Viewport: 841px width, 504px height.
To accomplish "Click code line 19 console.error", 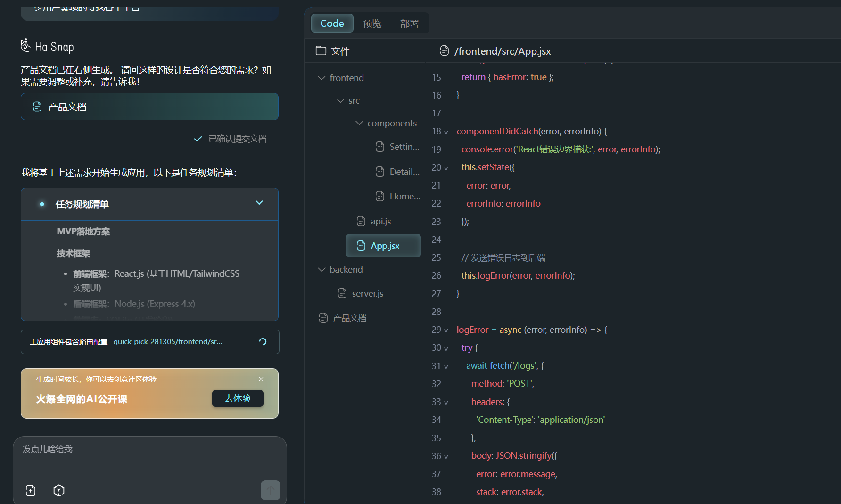I will [561, 149].
